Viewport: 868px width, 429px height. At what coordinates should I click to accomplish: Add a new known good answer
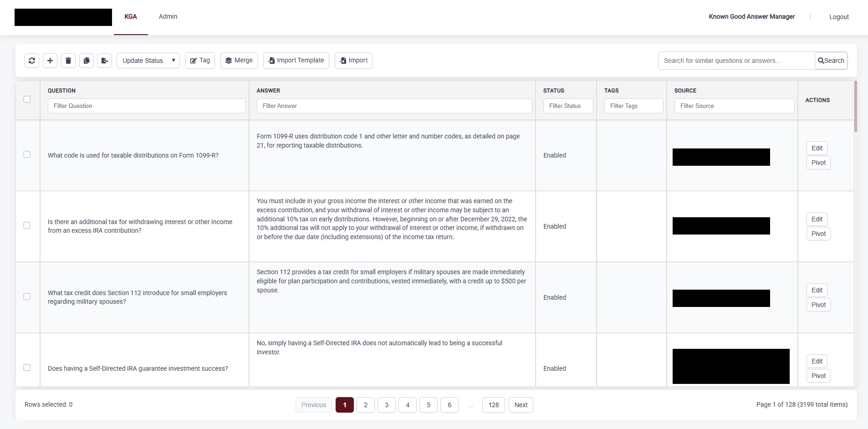(x=50, y=60)
